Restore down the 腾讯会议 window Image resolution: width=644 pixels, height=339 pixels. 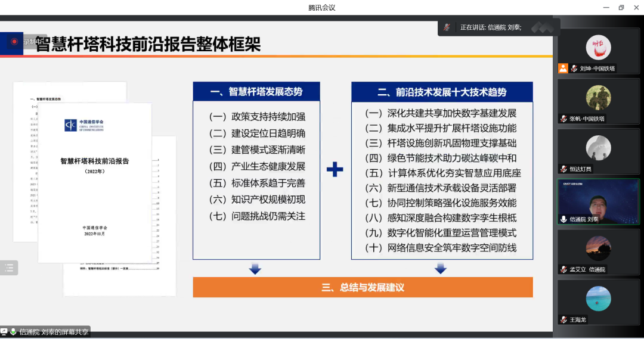[621, 7]
